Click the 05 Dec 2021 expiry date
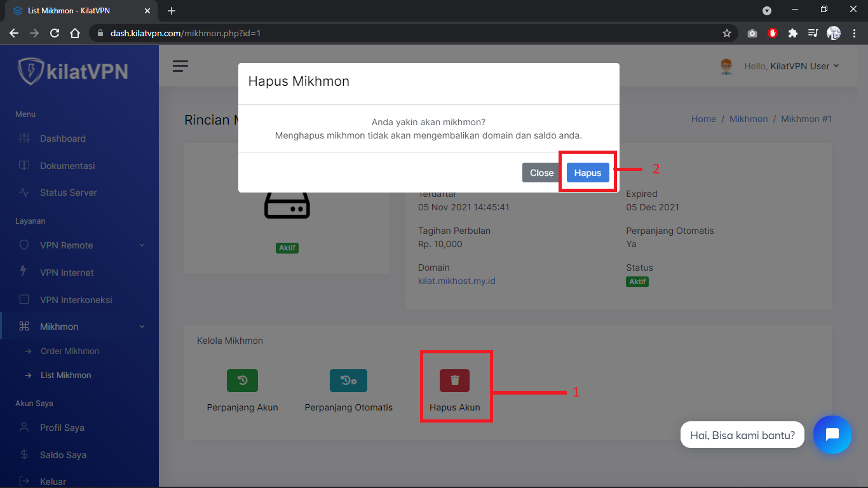This screenshot has height=488, width=868. click(x=653, y=207)
